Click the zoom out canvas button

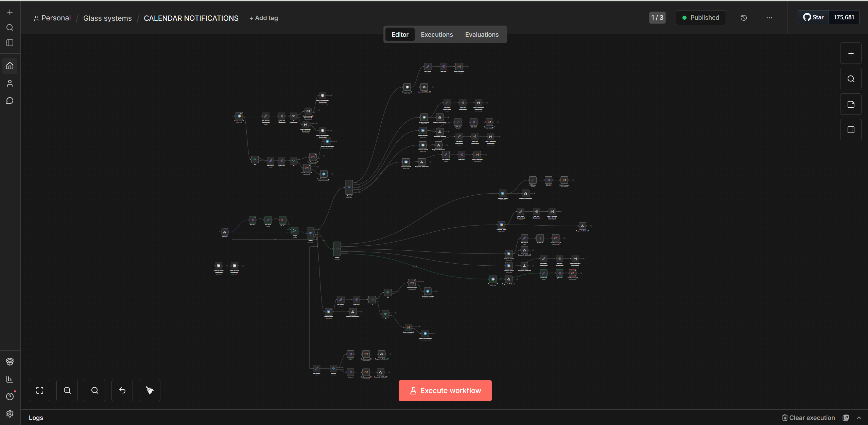pos(95,390)
